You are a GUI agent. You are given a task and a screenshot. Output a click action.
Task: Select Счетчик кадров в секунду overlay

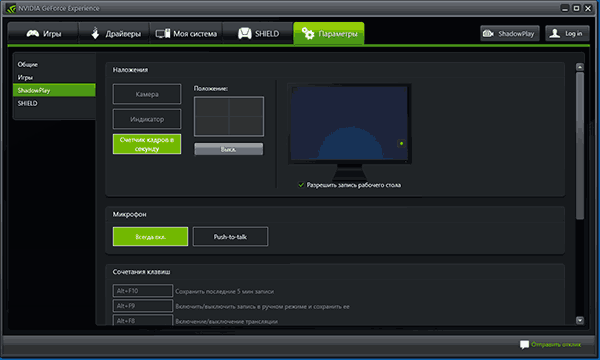click(147, 144)
